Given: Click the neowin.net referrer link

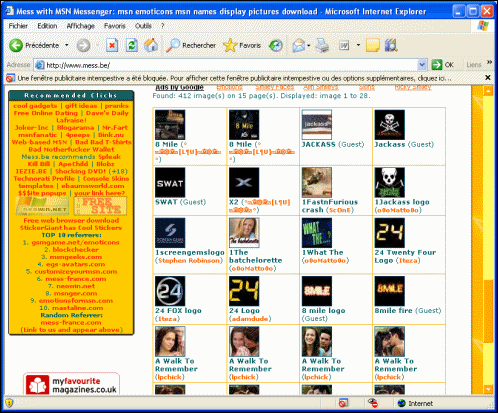Looking at the screenshot, I should [x=76, y=286].
